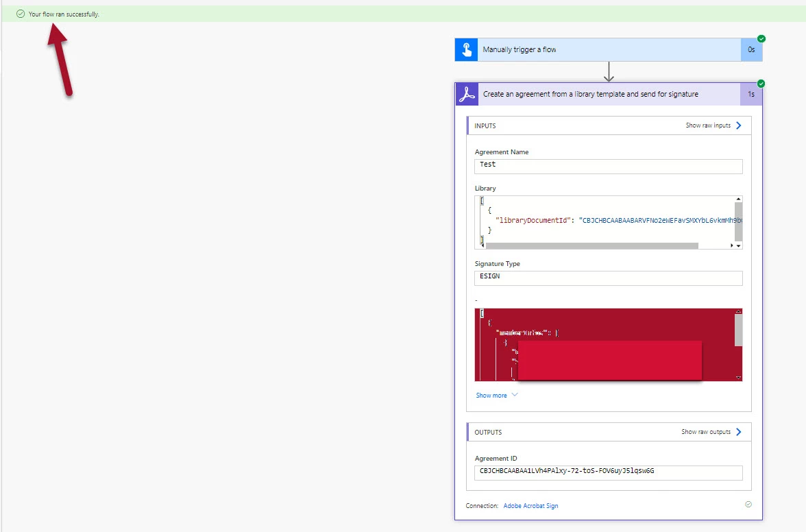Click the Library box scroll up arrow
The height and width of the screenshot is (532, 806).
coord(738,199)
